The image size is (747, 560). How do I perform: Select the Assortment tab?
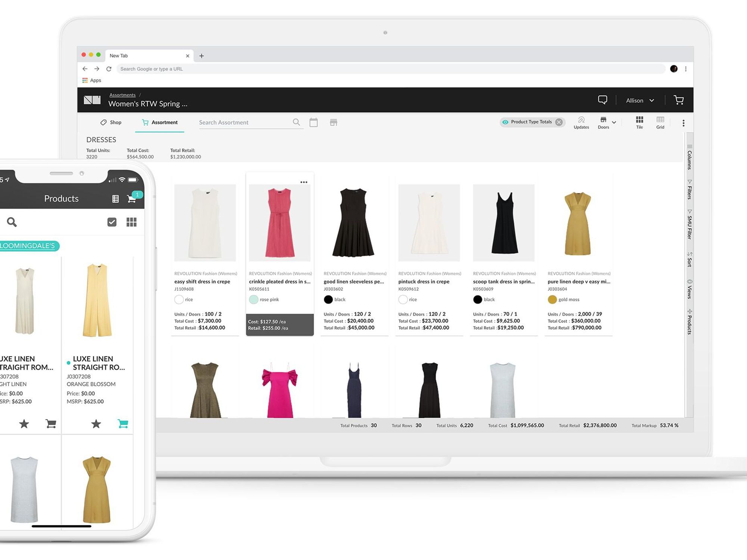click(160, 122)
